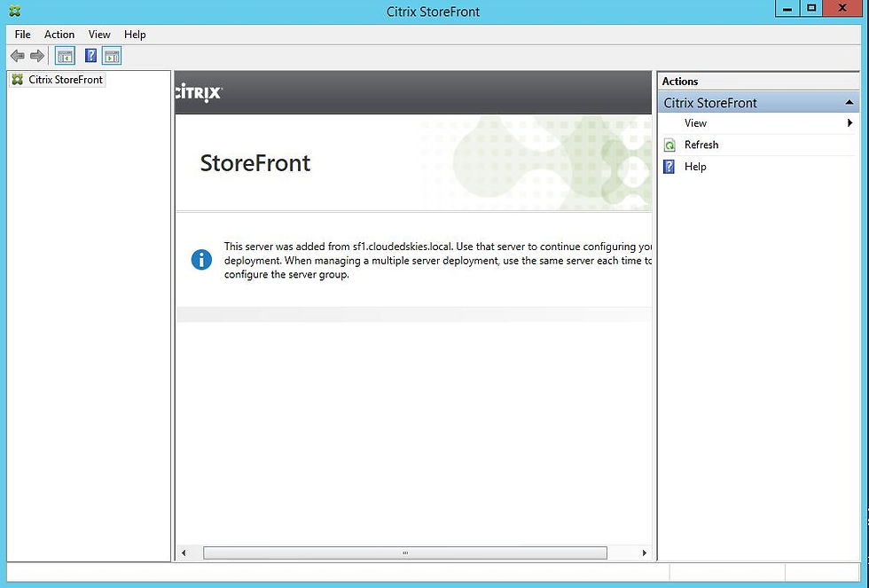Click the StoreFront heading text
Viewport: 869px width, 588px height.
click(255, 163)
